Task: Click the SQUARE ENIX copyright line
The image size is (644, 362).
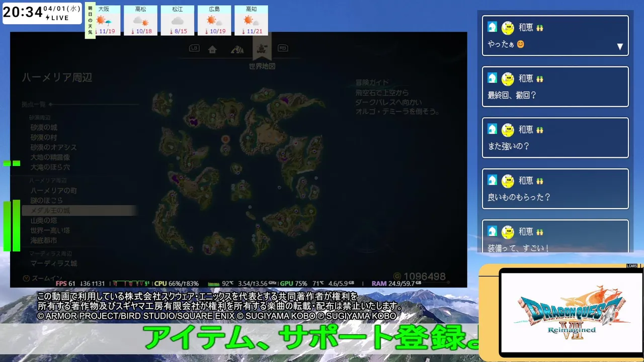Action: tap(217, 316)
